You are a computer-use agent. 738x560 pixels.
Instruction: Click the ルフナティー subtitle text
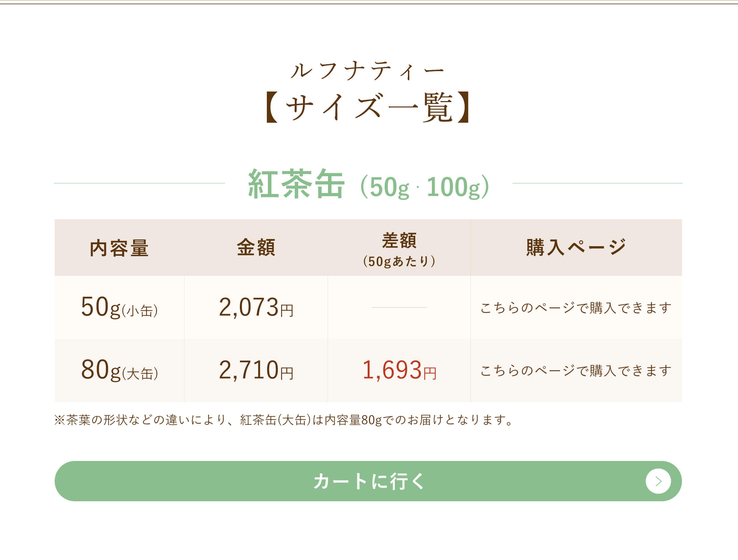tap(368, 70)
